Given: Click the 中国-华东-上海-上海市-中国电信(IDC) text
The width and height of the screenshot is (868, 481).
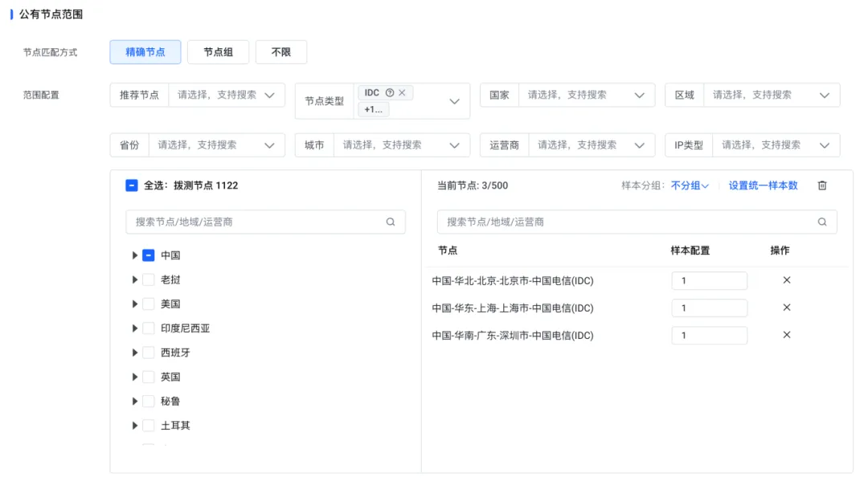Looking at the screenshot, I should click(513, 308).
